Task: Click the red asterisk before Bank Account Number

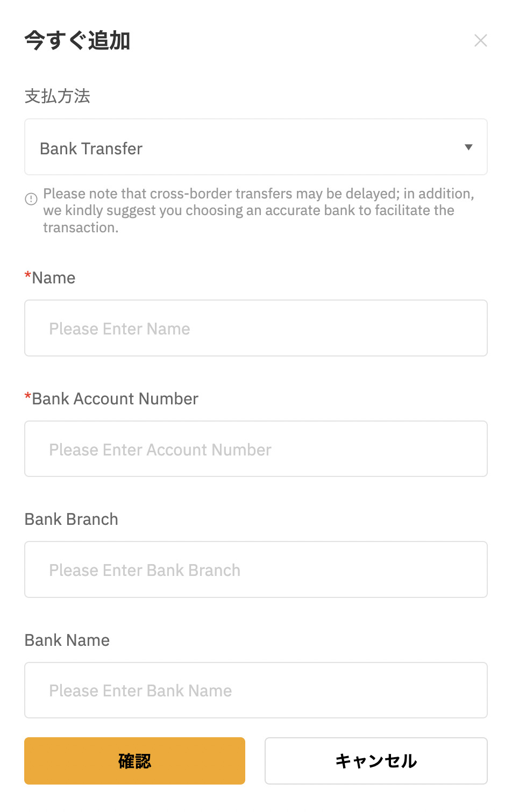Action: (x=28, y=397)
